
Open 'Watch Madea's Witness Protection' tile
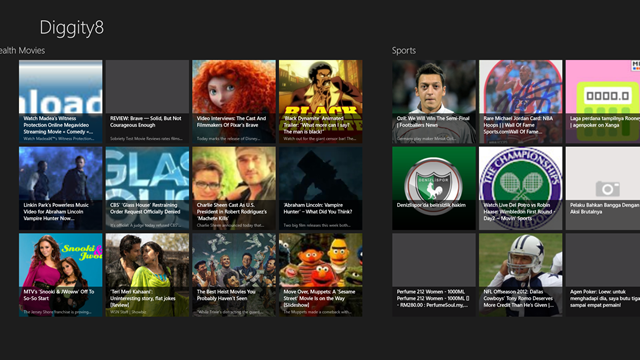pos(60,102)
